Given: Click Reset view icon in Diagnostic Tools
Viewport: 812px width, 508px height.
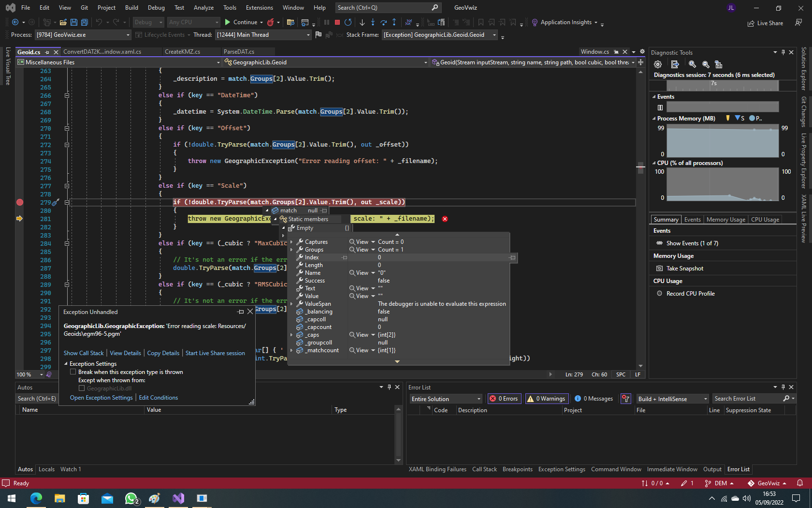Looking at the screenshot, I should (719, 64).
